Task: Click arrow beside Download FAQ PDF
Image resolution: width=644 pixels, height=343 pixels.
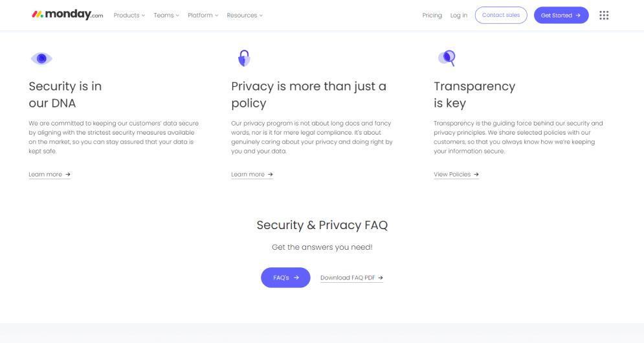Action: pos(381,278)
